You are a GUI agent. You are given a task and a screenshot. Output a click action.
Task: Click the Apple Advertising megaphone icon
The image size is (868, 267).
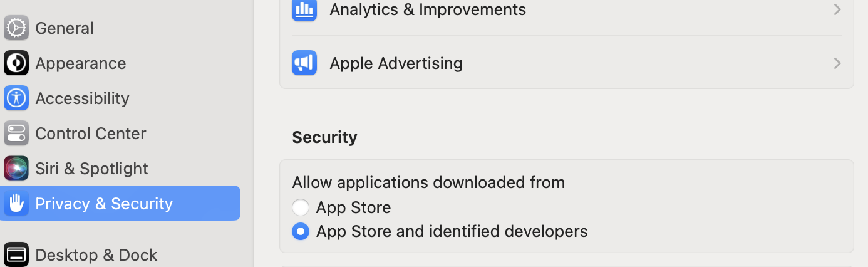tap(304, 63)
